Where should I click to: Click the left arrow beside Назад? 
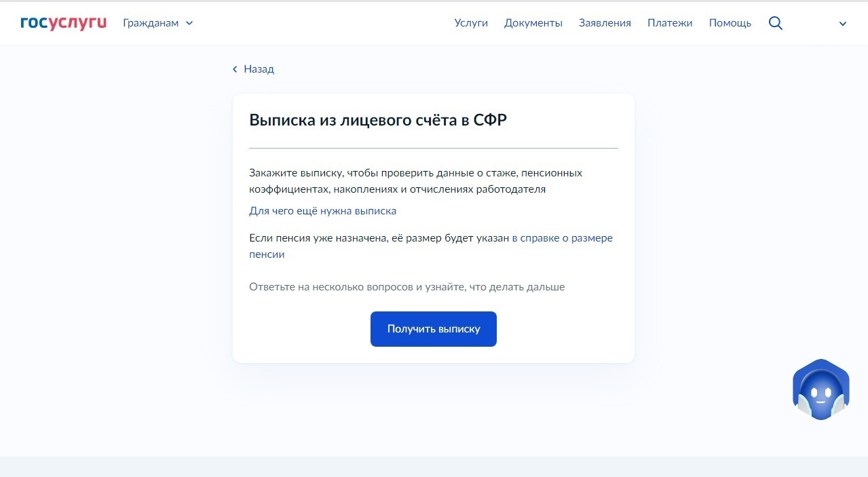[235, 69]
